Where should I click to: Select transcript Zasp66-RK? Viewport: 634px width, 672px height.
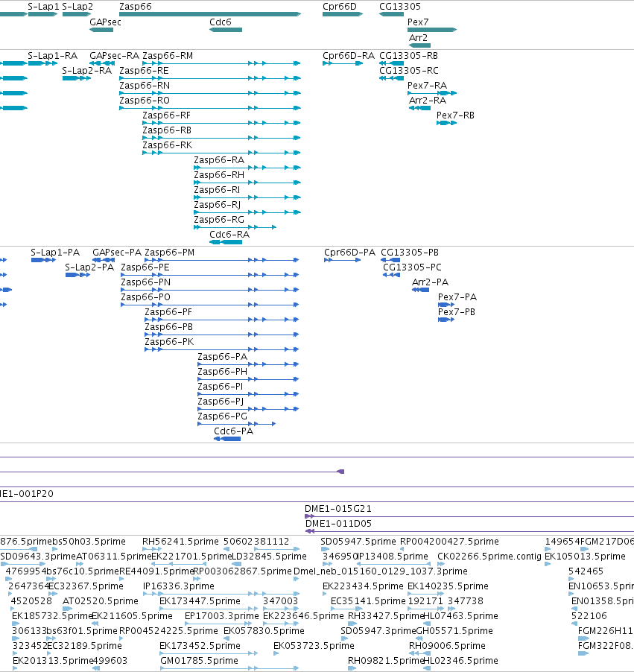click(x=167, y=145)
